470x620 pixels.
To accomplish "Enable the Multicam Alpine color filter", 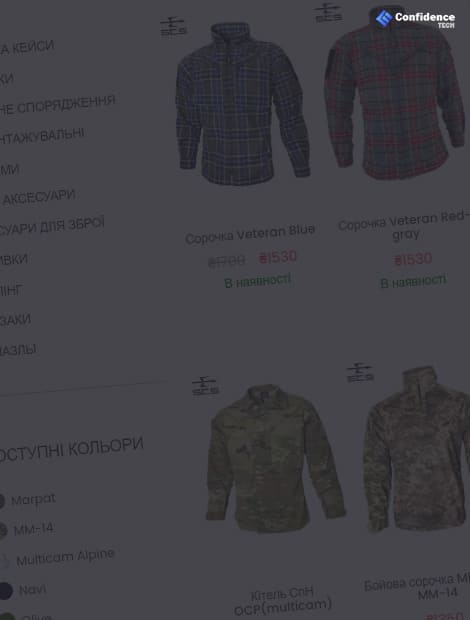I will (x=58, y=558).
